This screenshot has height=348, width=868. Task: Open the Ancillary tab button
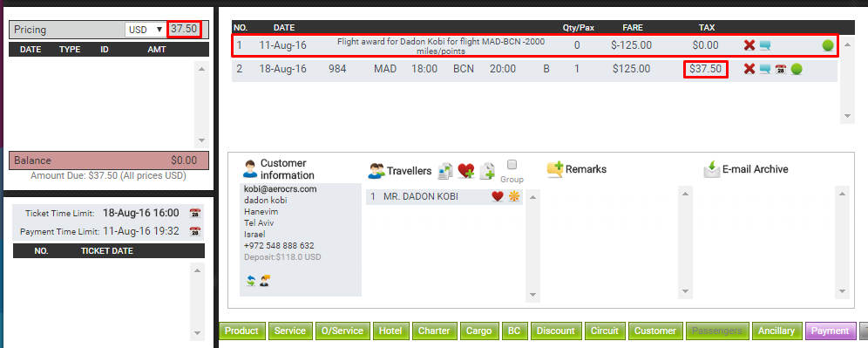tap(776, 331)
